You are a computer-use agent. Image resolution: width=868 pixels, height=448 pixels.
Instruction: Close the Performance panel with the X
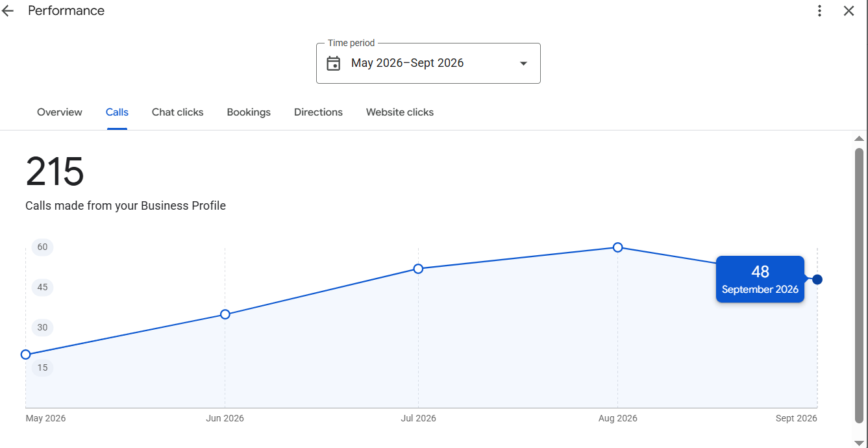coord(849,10)
